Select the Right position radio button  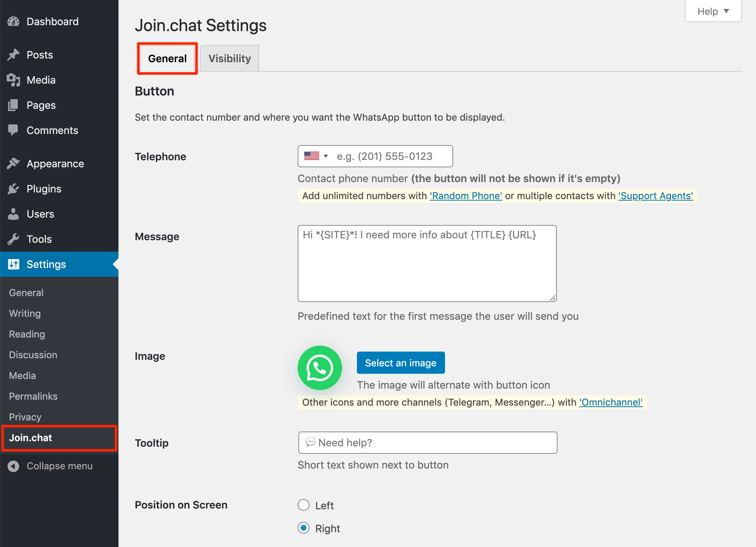[304, 528]
